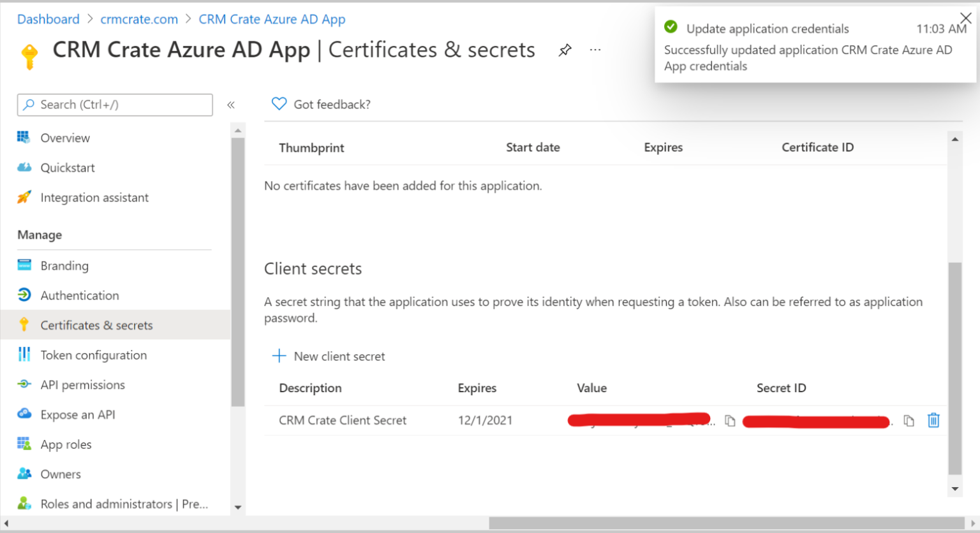The height and width of the screenshot is (533, 980).
Task: Click the main content scroll up arrow
Action: [955, 139]
